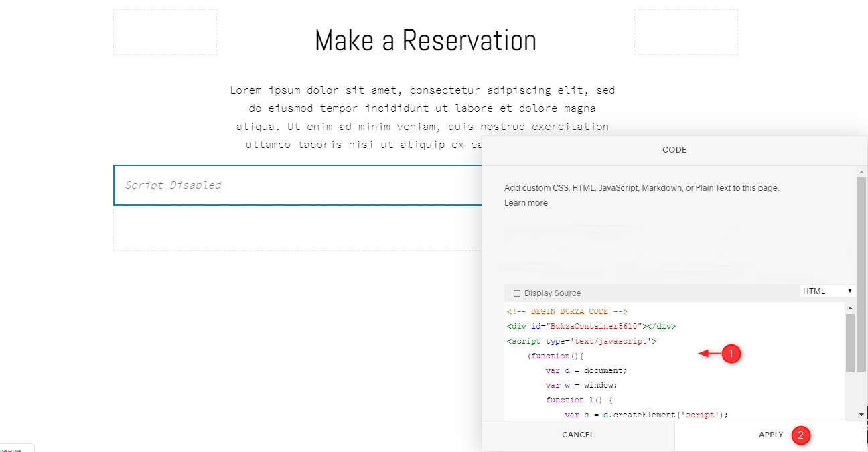Screen dimensions: 868x452
Task: Click the code editor scrollbar thumb
Action: [x=850, y=343]
